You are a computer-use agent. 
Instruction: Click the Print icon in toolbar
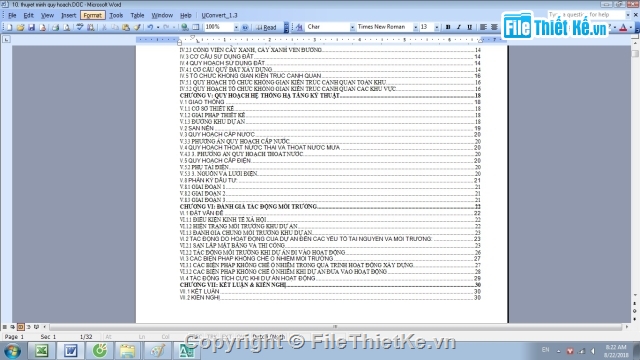55,27
